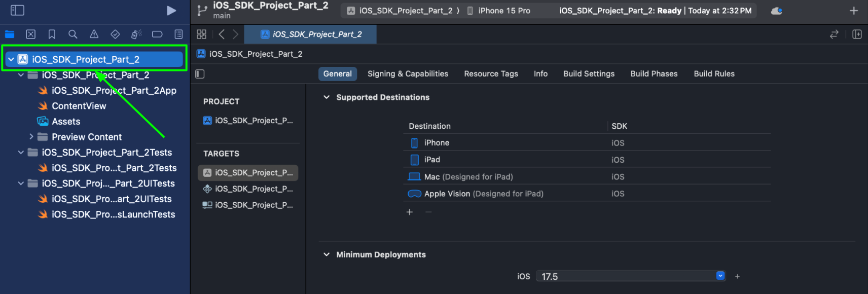Collapse the Supported Destinations section
Viewport: 868px width, 294px height.
327,97
